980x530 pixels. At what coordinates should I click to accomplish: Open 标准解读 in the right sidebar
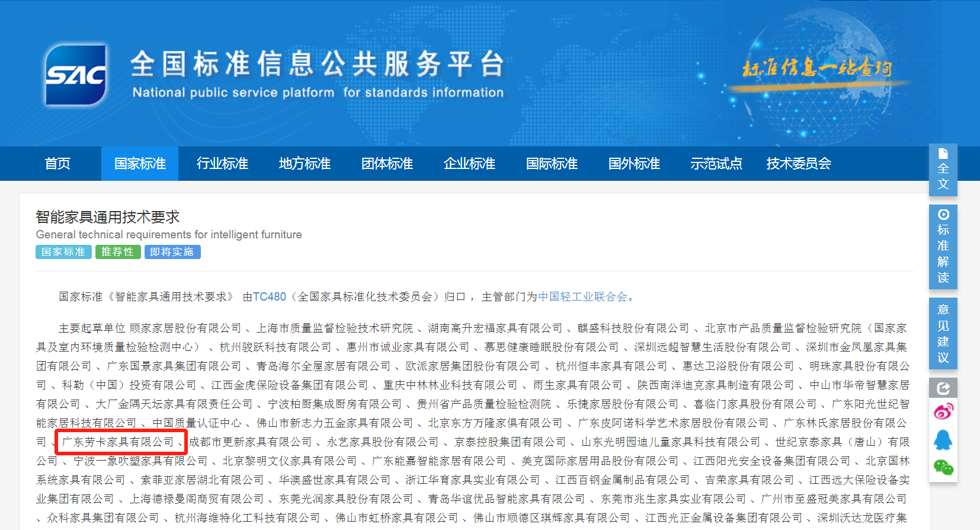tap(943, 247)
